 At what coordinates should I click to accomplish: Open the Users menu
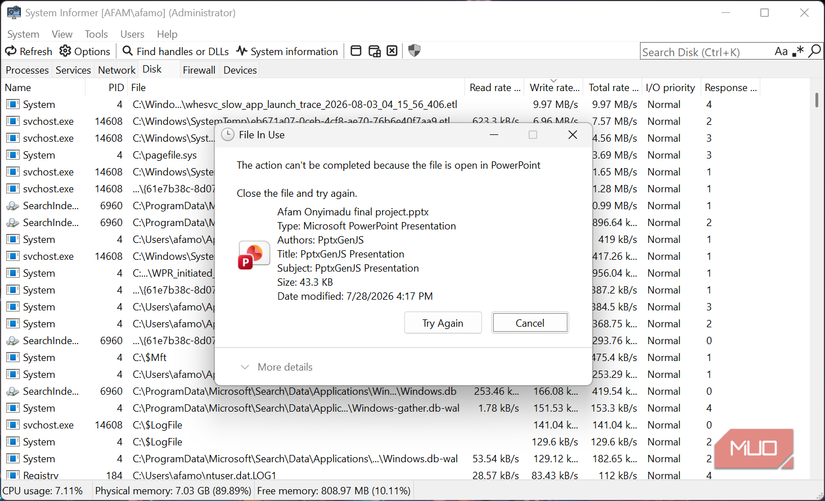pos(132,34)
